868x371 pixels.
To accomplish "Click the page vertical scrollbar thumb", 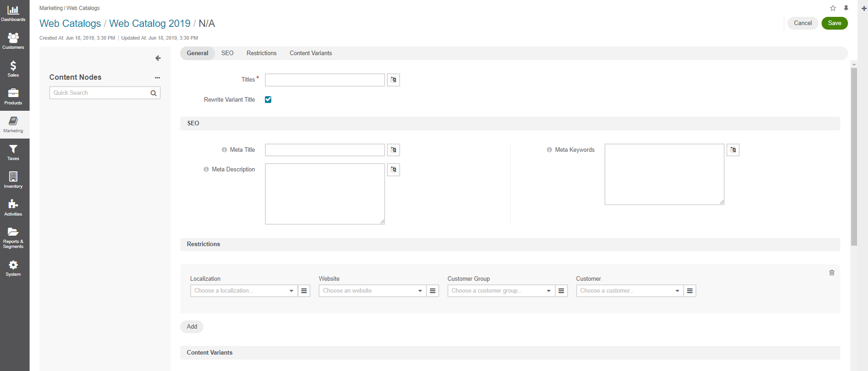I will tap(854, 157).
